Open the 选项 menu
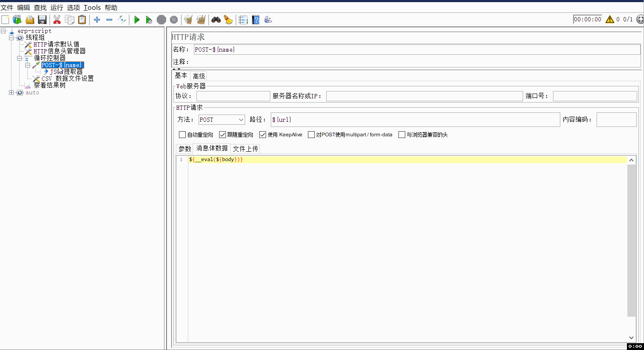 coord(73,8)
